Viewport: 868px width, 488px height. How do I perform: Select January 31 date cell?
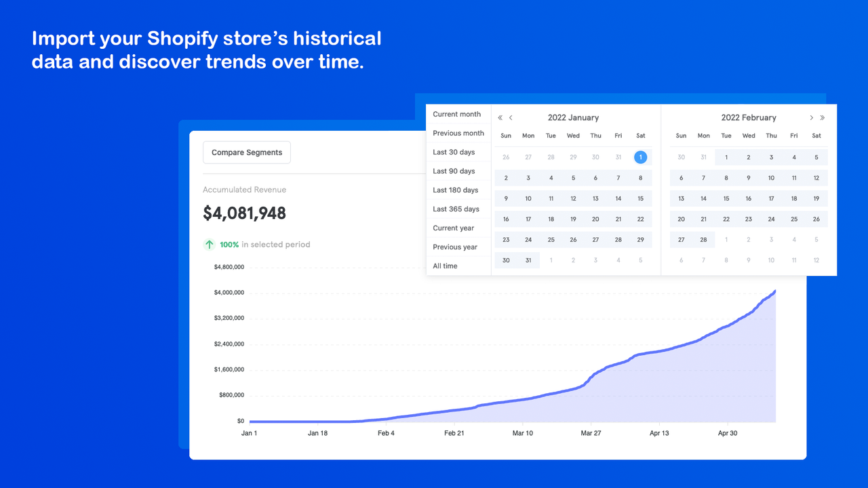pos(528,260)
